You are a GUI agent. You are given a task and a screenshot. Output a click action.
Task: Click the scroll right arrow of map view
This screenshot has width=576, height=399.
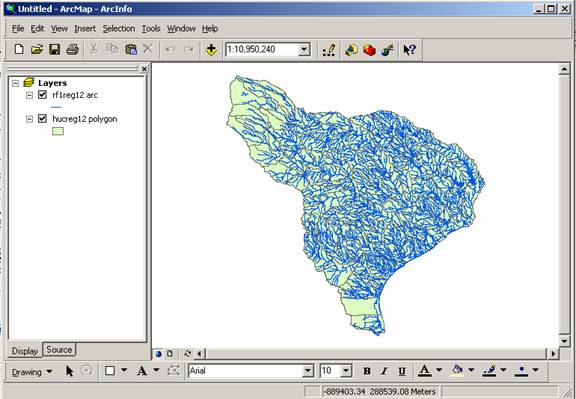(553, 354)
